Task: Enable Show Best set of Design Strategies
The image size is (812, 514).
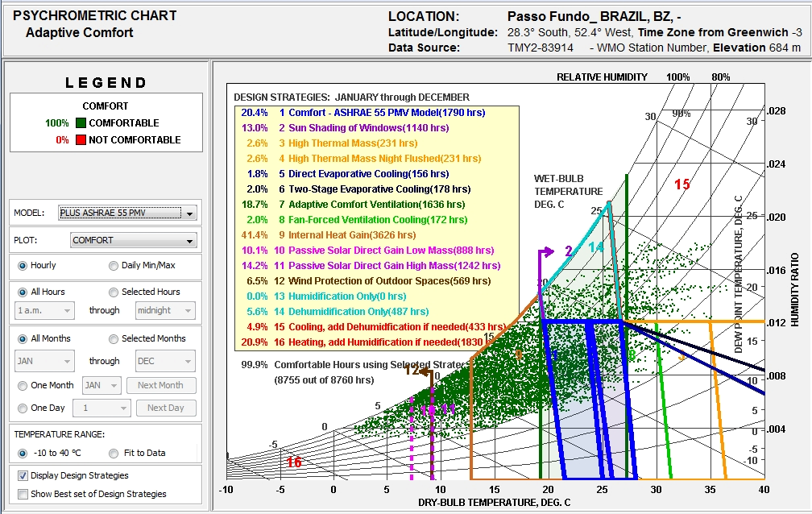Action: pyautogui.click(x=23, y=494)
